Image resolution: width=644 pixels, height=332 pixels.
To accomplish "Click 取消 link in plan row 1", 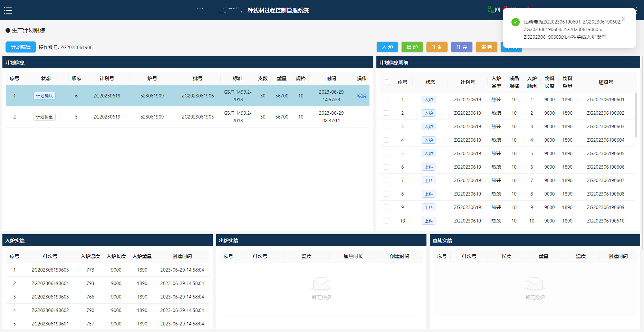I will tap(362, 96).
